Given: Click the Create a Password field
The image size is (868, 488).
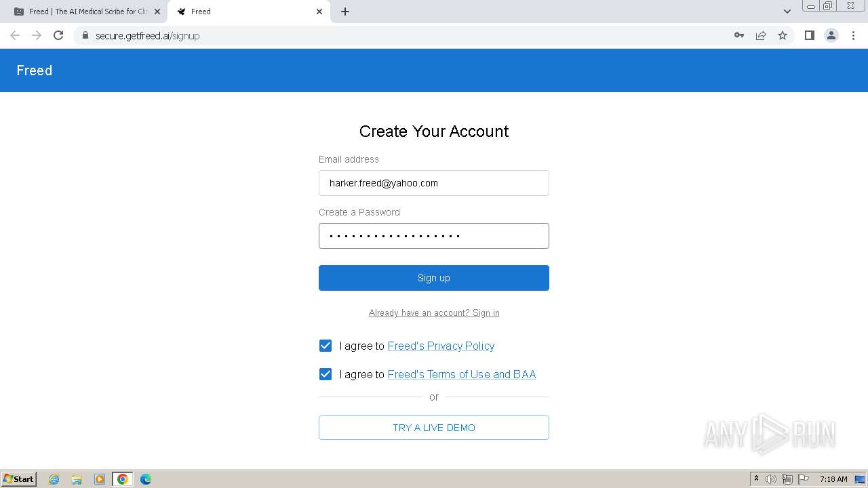Looking at the screenshot, I should click(434, 236).
